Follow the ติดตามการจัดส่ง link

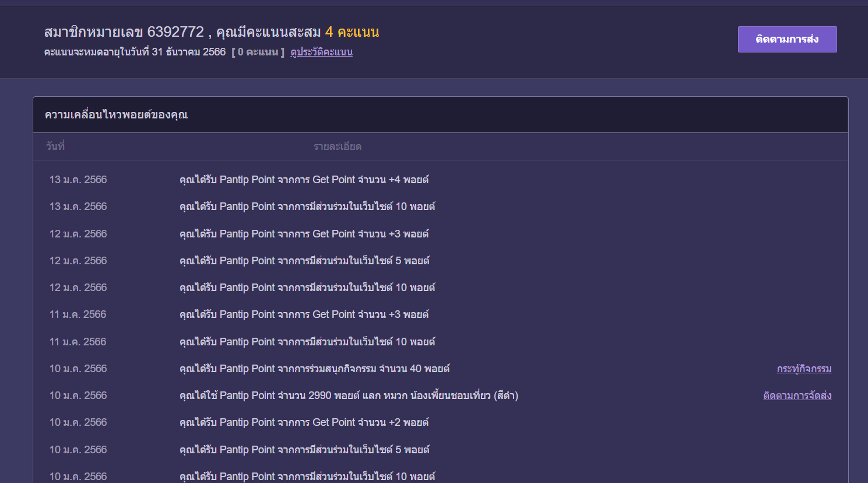797,395
